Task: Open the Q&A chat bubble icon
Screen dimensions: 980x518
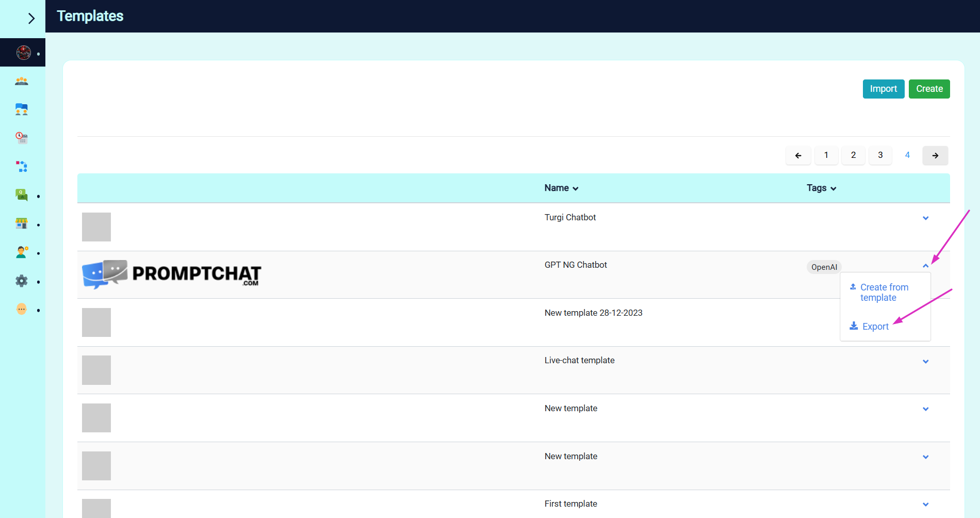Action: tap(22, 195)
